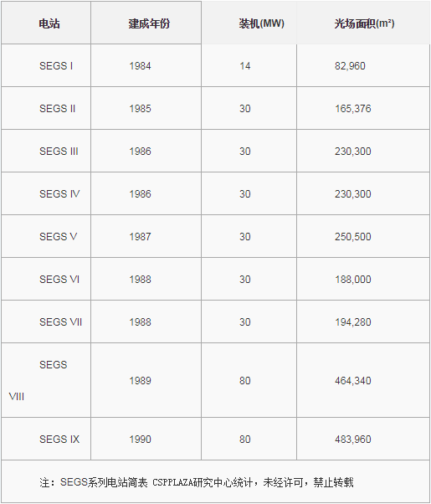The width and height of the screenshot is (431, 504).
Task: Select the 1984 year value
Action: 140,66
